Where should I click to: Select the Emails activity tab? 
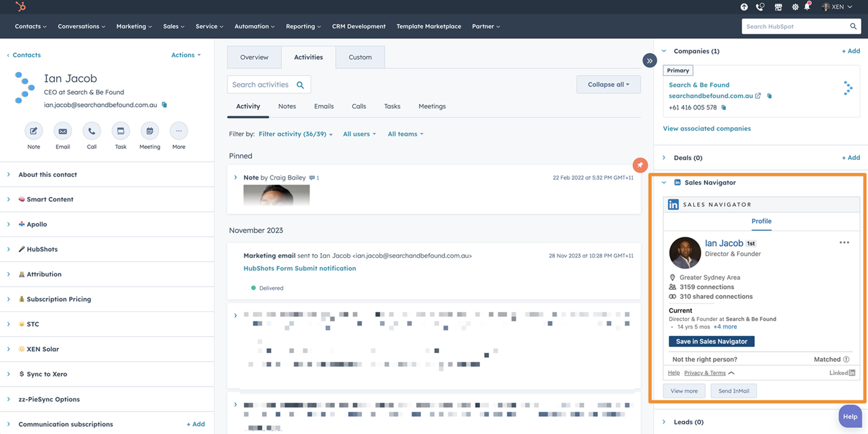[324, 107]
